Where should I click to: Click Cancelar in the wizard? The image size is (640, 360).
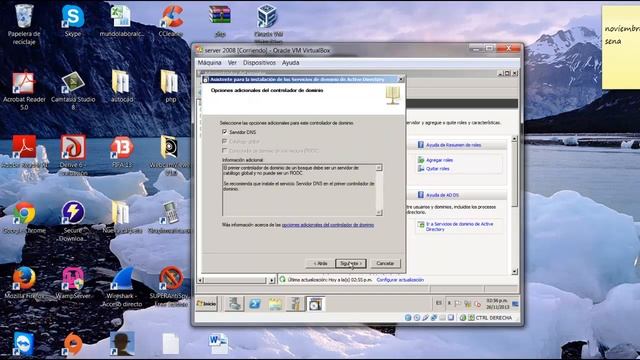pos(385,263)
